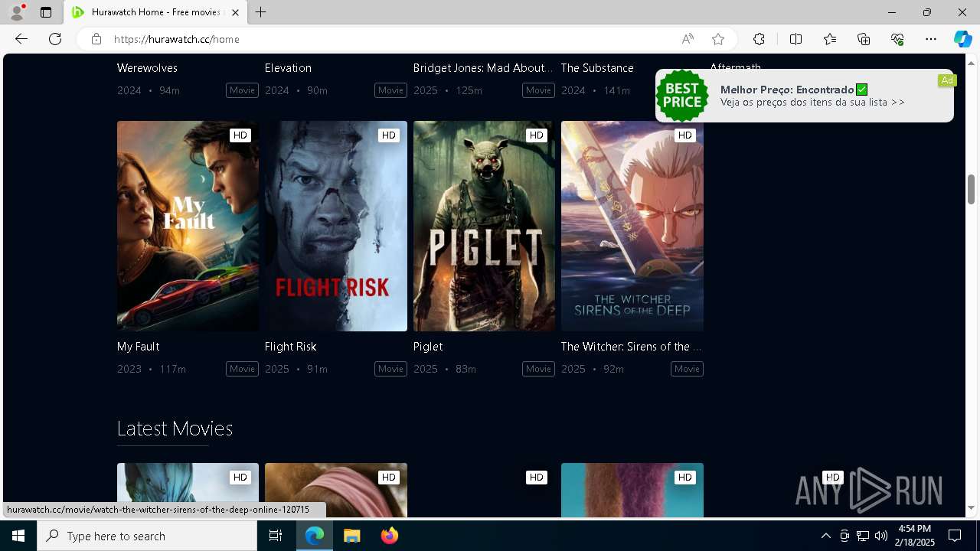Click the taskbar search box

pos(147,536)
